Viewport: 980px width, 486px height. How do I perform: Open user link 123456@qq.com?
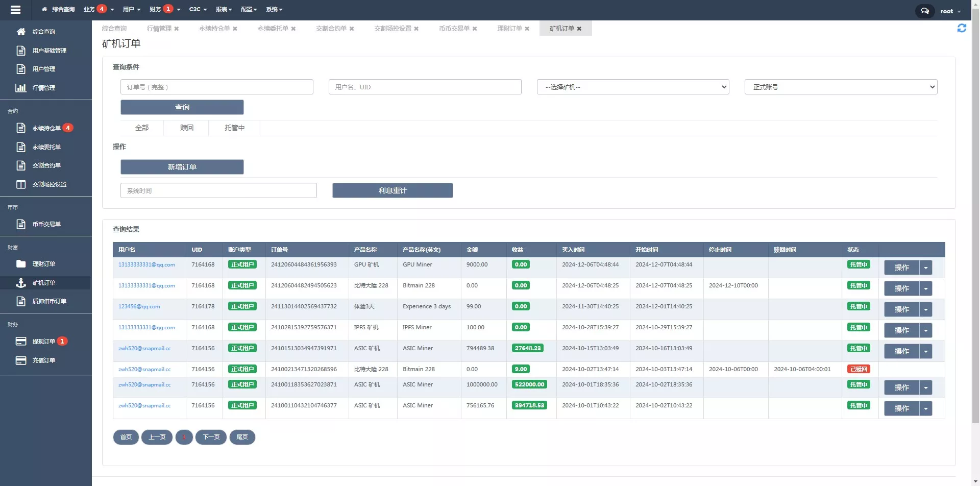pos(139,307)
